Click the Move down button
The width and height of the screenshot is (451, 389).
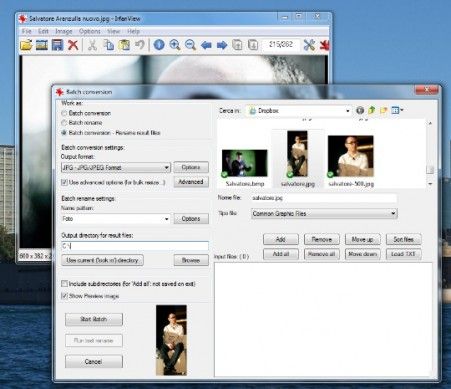click(x=363, y=254)
